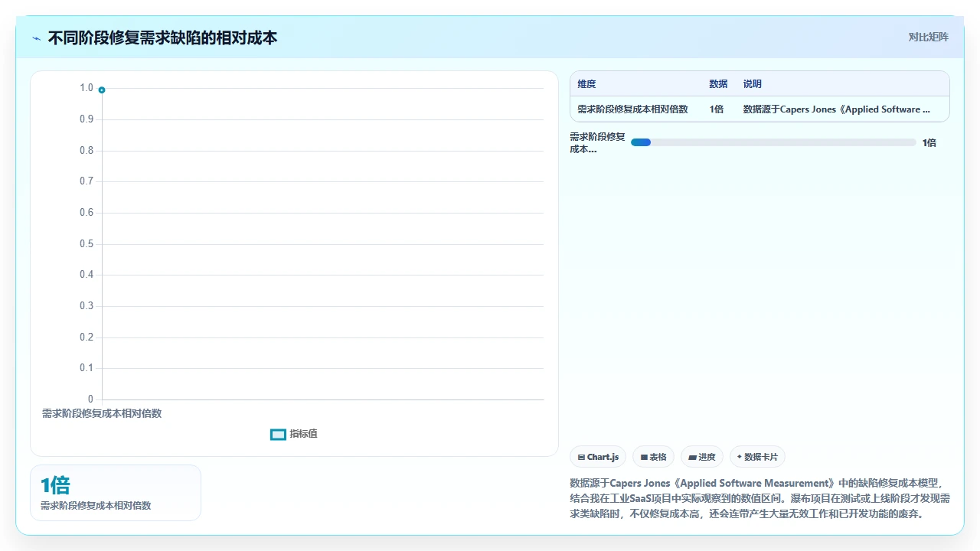Click the 维度 column header
This screenshot has width=980, height=551.
pos(586,84)
